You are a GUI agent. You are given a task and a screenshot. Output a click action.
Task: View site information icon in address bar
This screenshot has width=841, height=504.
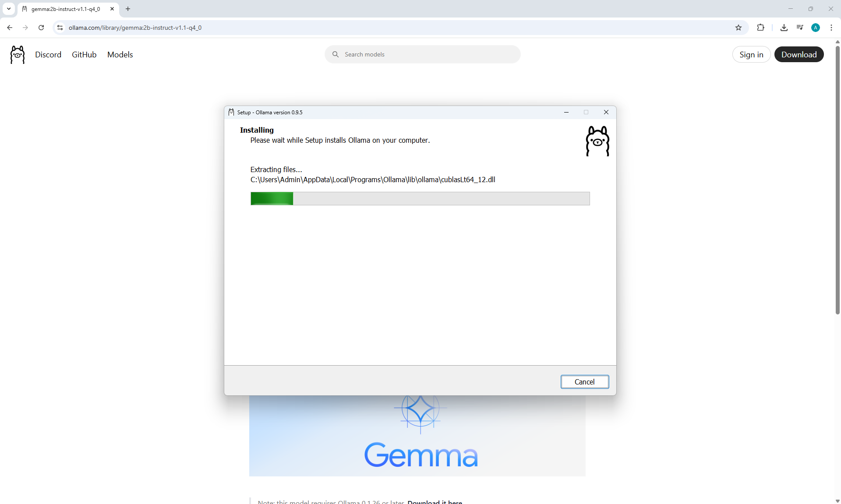(60, 28)
